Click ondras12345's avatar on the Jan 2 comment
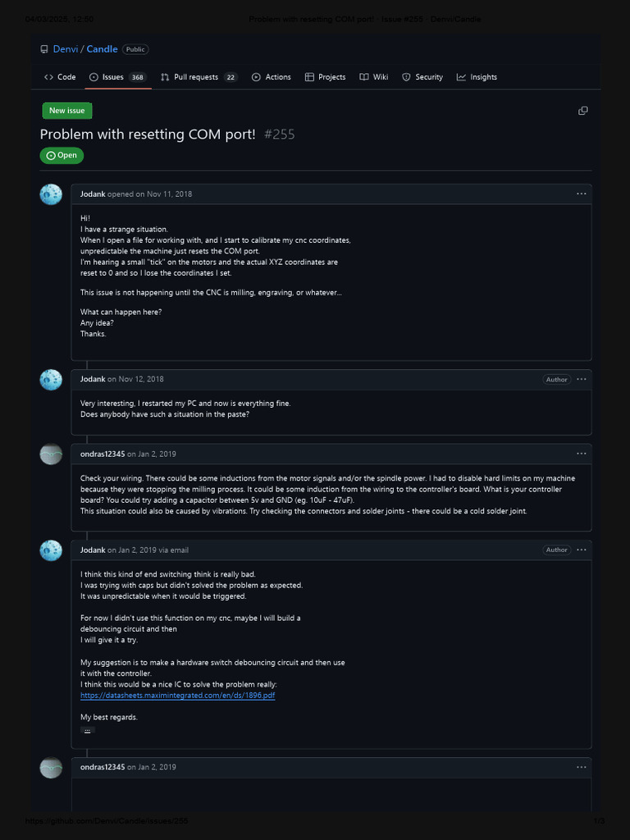The height and width of the screenshot is (840, 630). [x=51, y=454]
